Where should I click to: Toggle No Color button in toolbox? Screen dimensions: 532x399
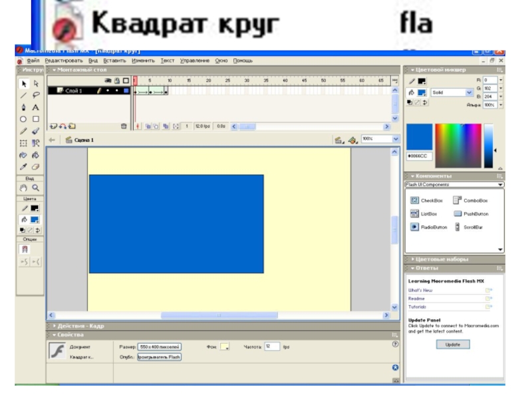pyautogui.click(x=30, y=230)
